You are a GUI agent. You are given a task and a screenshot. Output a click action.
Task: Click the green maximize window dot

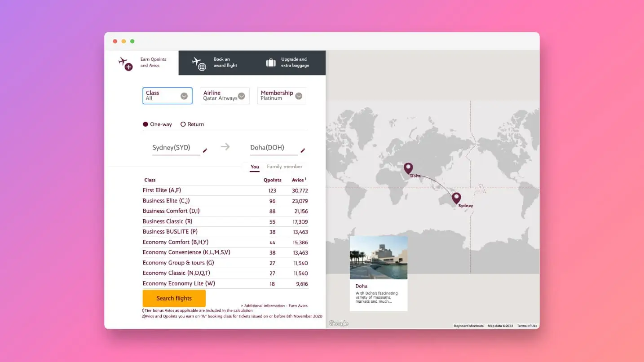click(x=132, y=41)
